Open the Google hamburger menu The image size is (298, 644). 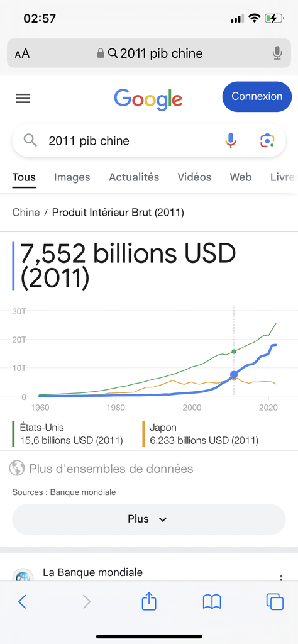tap(23, 98)
